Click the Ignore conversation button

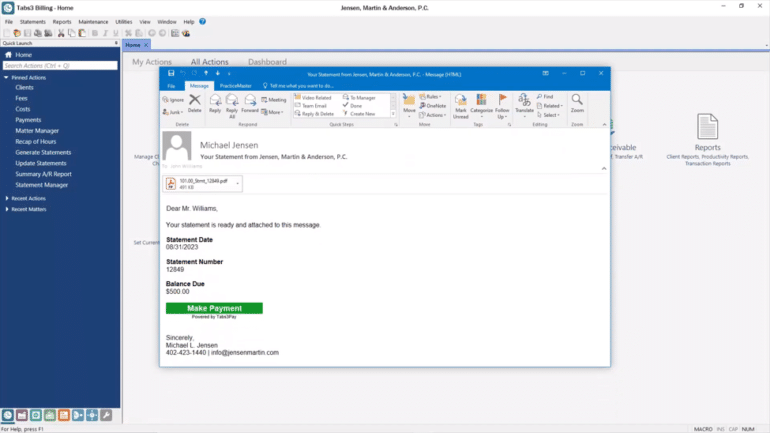[173, 100]
